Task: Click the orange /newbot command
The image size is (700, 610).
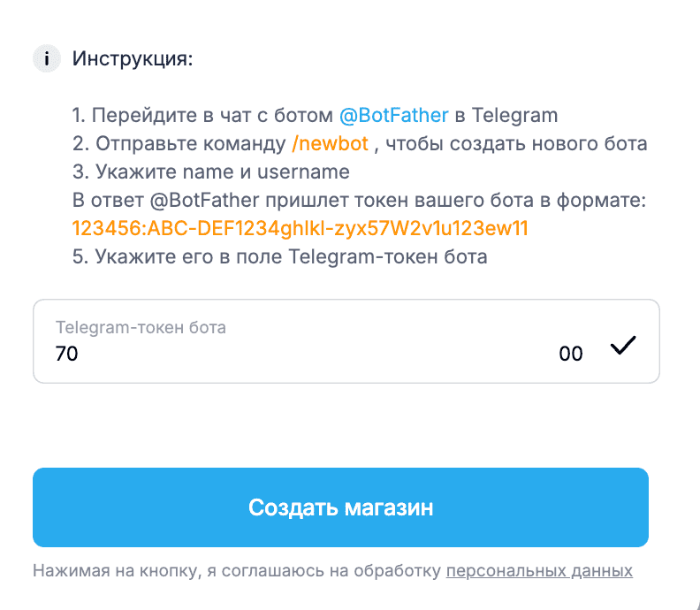Action: click(x=330, y=144)
